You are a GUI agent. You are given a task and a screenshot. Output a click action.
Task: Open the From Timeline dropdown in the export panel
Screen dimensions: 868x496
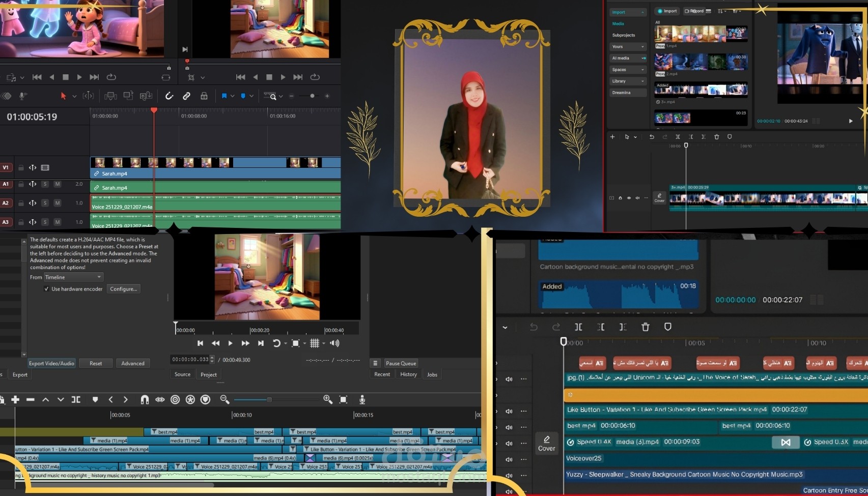(x=73, y=277)
